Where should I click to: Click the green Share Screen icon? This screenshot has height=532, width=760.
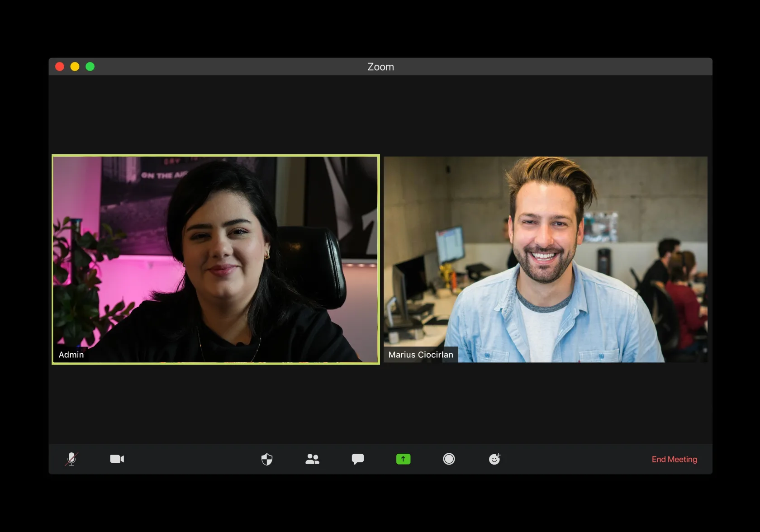tap(403, 459)
